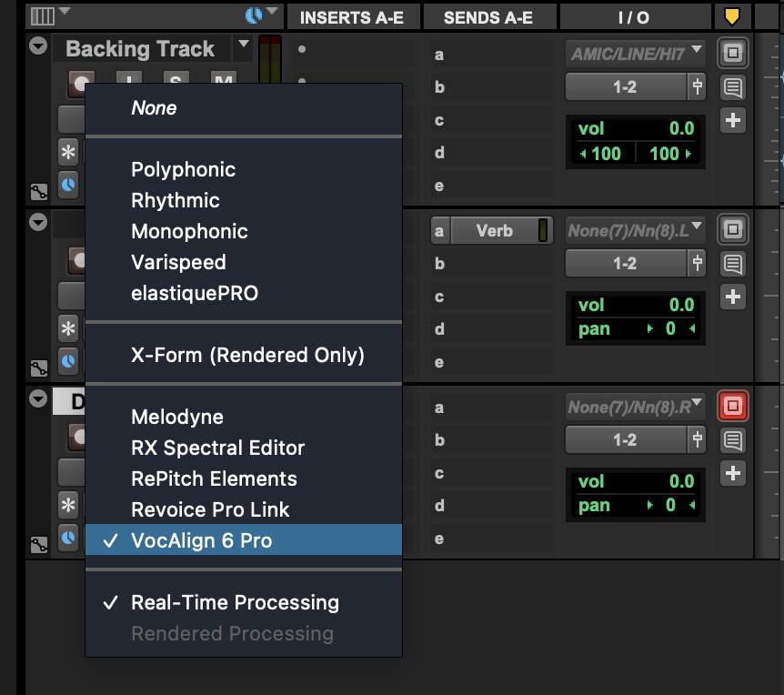Viewport: 784px width, 695px height.
Task: Open the automation lane icon on Backing Track
Action: point(38,192)
